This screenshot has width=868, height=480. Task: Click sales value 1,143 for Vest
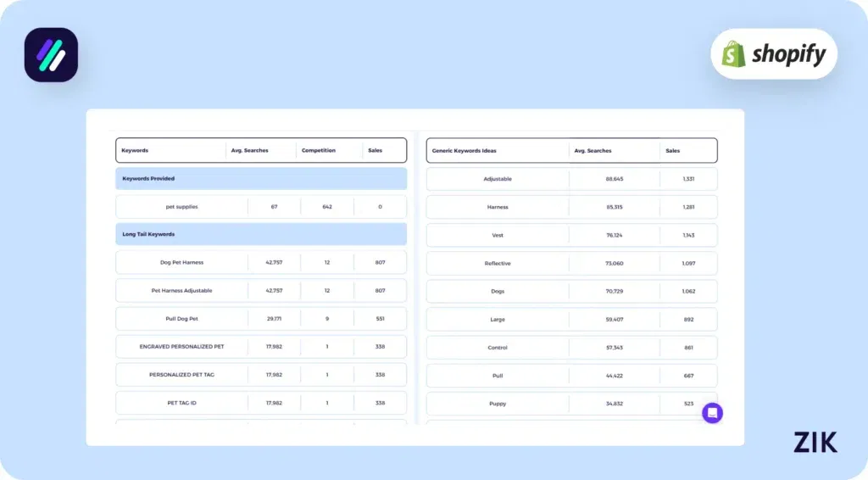coord(688,235)
